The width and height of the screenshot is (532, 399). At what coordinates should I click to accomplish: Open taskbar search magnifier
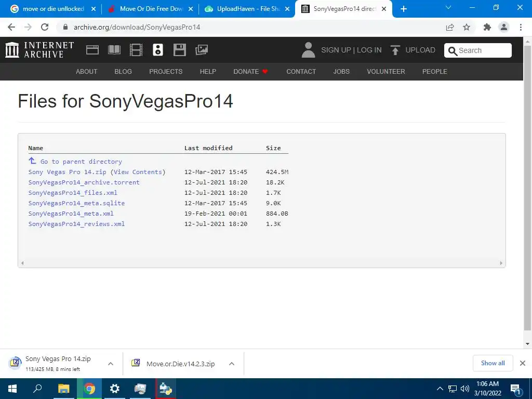click(37, 388)
